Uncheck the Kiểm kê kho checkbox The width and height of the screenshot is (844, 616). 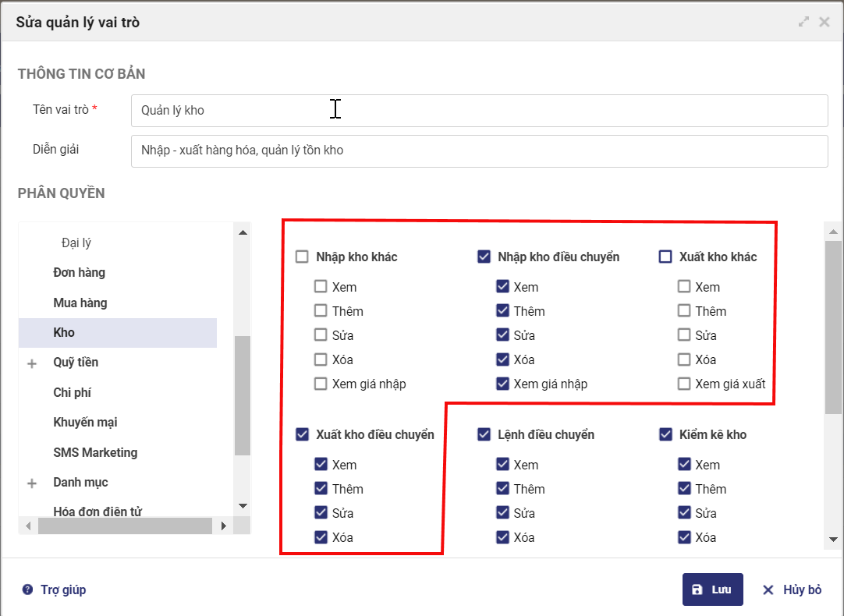(665, 434)
